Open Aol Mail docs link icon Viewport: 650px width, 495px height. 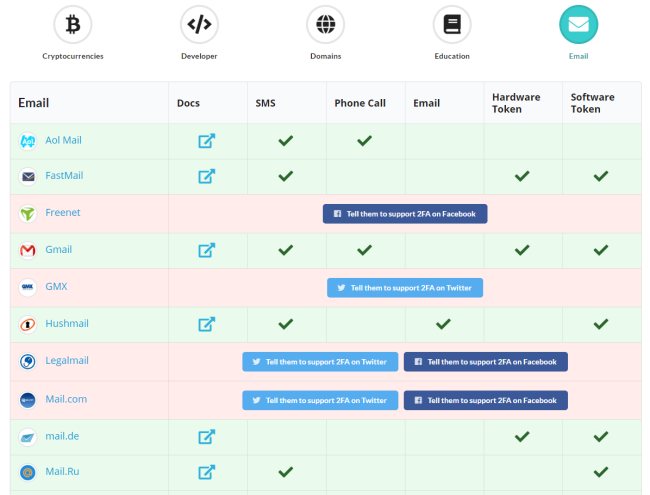click(x=206, y=141)
